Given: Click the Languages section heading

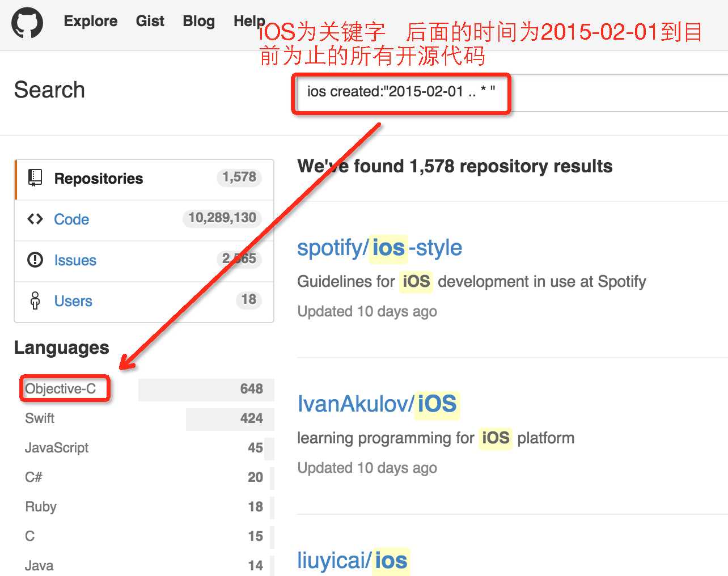Looking at the screenshot, I should pyautogui.click(x=61, y=348).
